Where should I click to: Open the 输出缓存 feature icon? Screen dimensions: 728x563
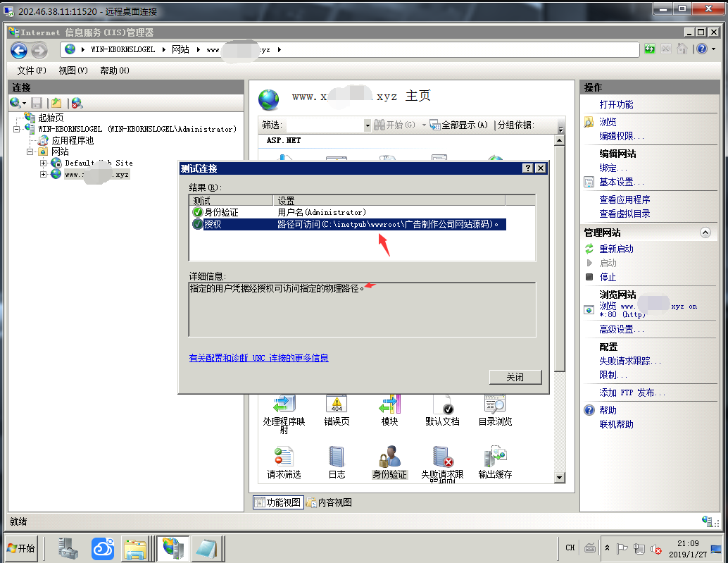(x=495, y=462)
